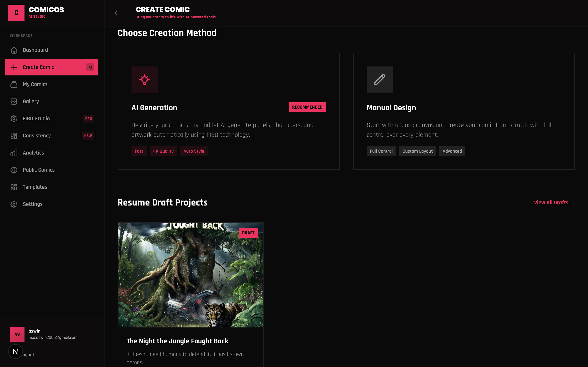Select the AI Generation method card
588x367 pixels.
tap(228, 114)
